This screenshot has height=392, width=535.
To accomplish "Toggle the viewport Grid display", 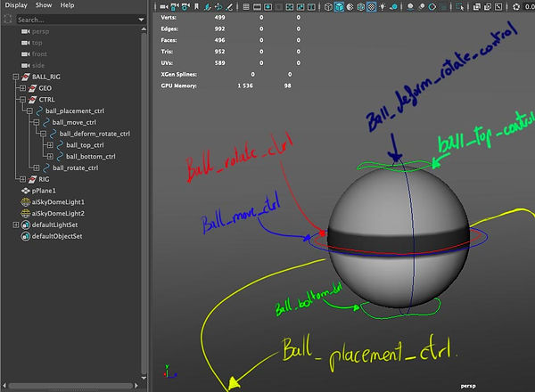I will 246,6.
